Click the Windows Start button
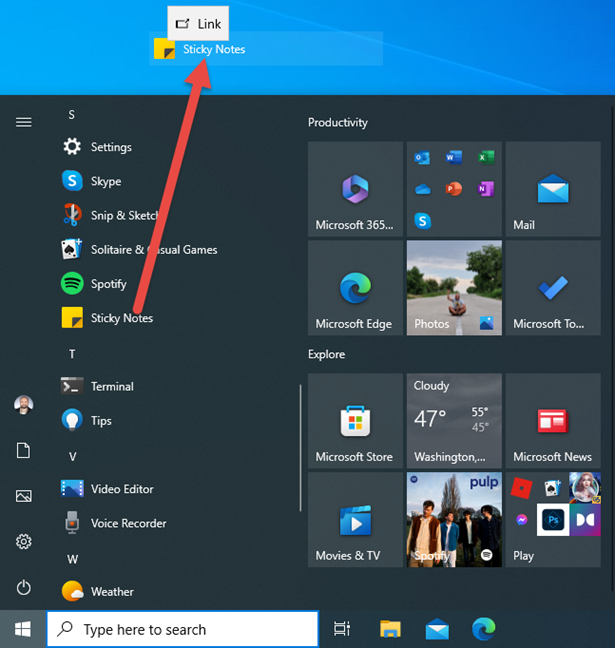The height and width of the screenshot is (648, 615). [x=23, y=629]
